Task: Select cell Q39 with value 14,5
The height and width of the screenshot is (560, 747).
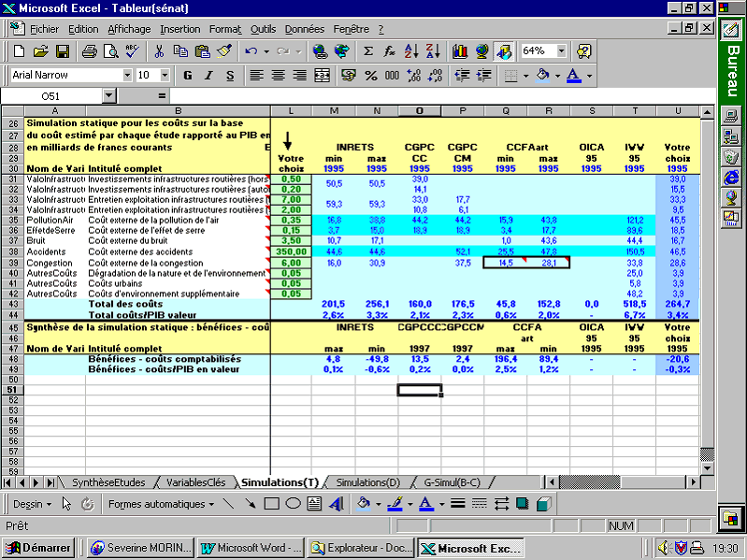Action: 506,264
